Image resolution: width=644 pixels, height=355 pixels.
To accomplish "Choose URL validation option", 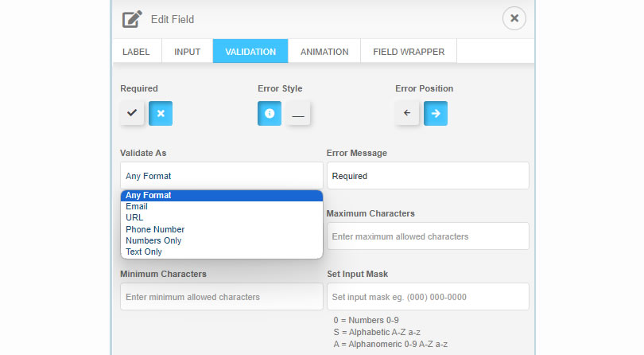I will (x=222, y=217).
